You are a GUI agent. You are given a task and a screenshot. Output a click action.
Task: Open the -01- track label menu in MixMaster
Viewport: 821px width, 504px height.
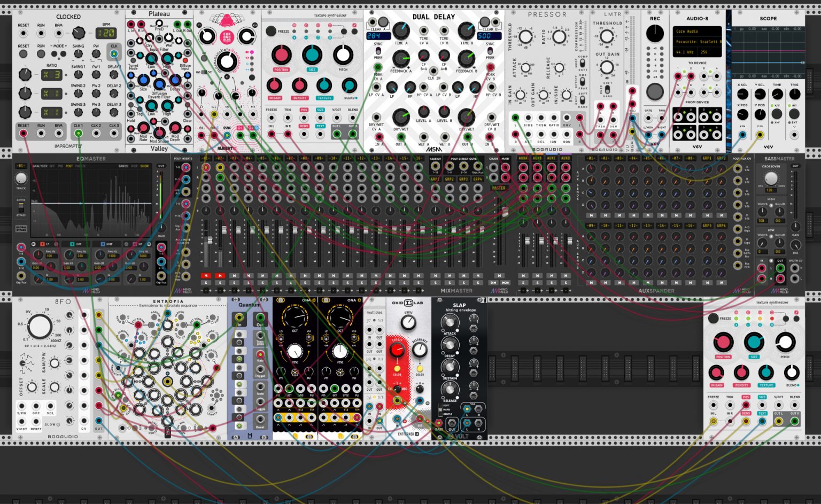pos(206,158)
